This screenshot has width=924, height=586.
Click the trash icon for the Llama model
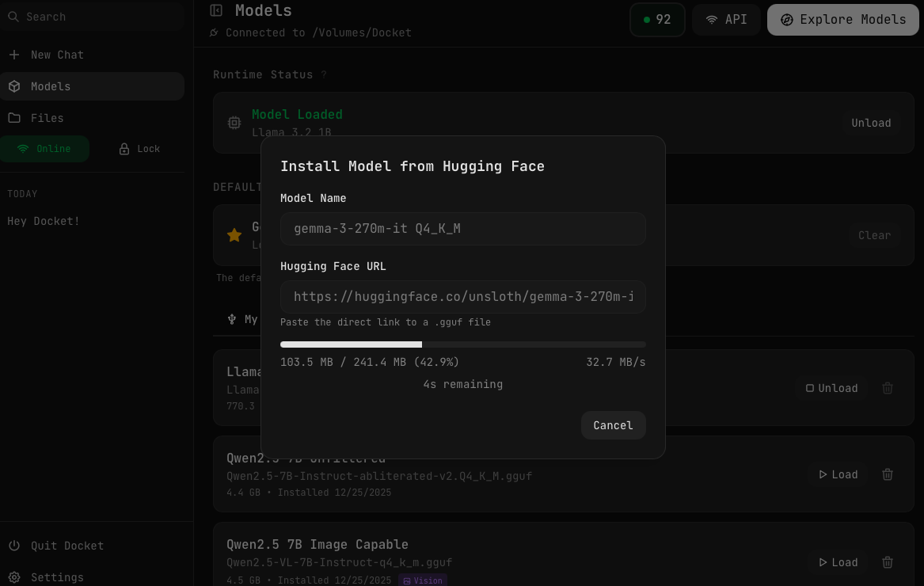[888, 388]
